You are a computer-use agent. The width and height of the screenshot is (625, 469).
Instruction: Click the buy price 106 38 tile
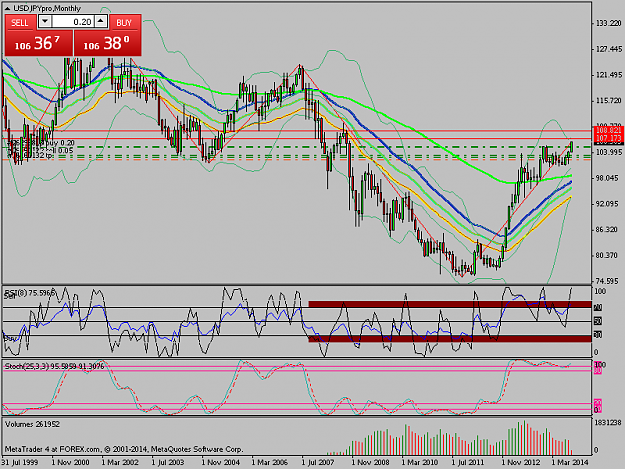(x=108, y=43)
